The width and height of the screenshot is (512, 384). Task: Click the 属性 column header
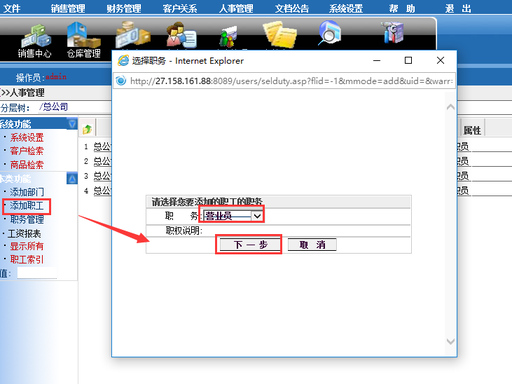point(472,130)
